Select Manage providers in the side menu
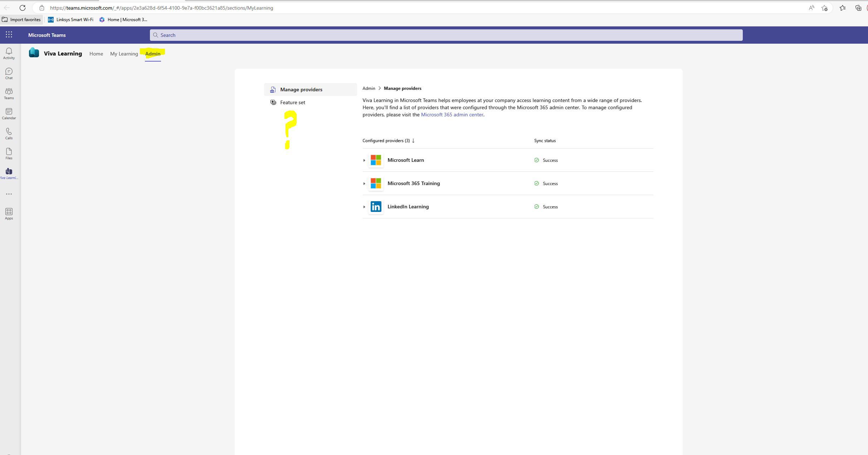Image resolution: width=868 pixels, height=455 pixels. 311,89
